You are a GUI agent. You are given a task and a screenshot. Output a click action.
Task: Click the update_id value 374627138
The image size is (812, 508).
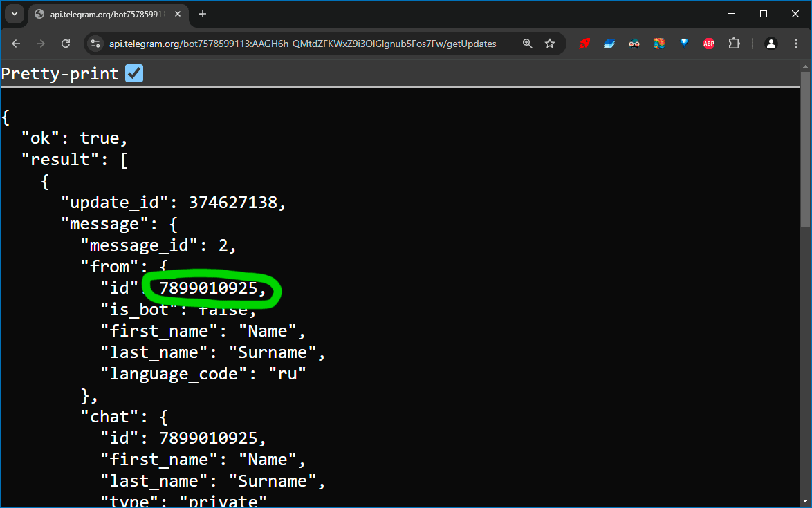point(233,203)
